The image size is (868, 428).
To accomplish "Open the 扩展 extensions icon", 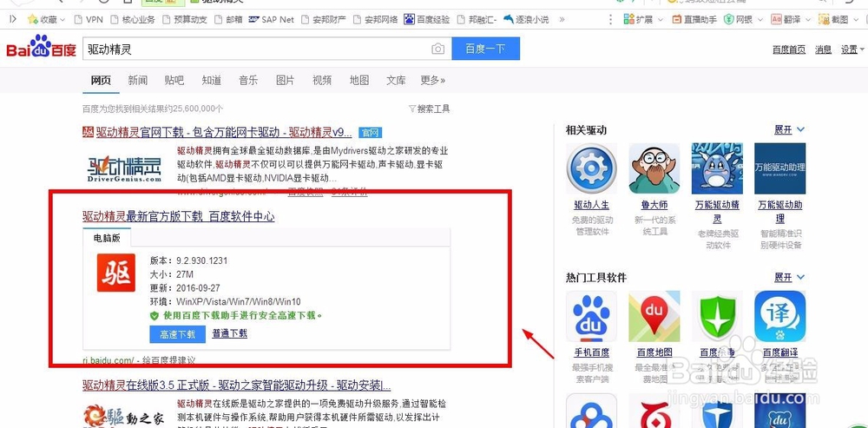I will (628, 19).
